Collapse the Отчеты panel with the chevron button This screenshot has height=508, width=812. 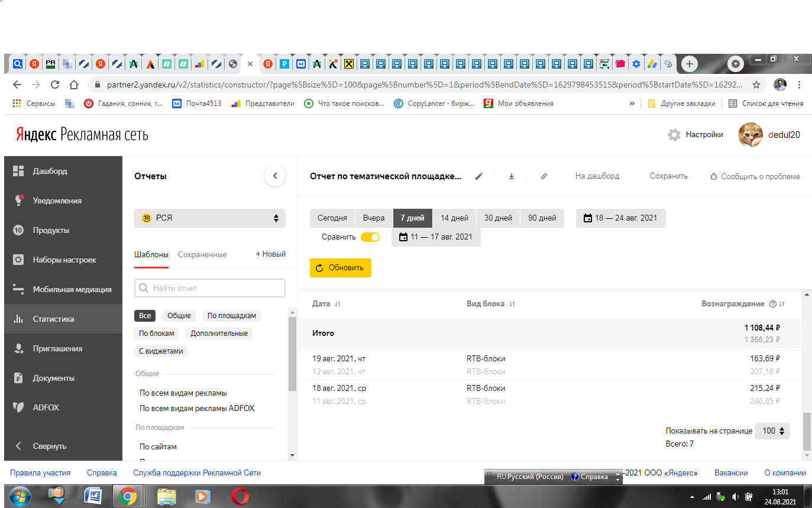tap(275, 176)
